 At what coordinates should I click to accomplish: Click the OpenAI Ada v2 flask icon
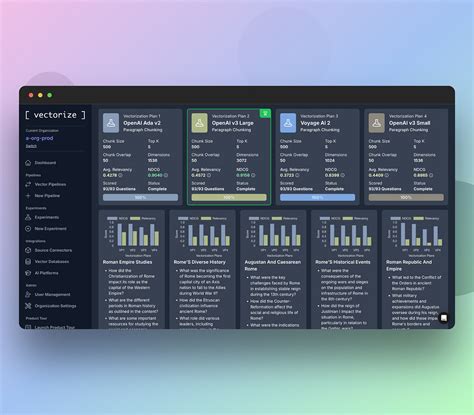point(111,123)
